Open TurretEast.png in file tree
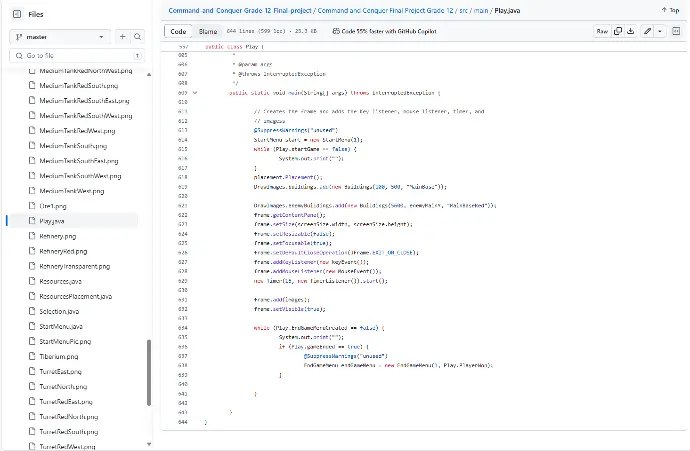 pyautogui.click(x=61, y=371)
